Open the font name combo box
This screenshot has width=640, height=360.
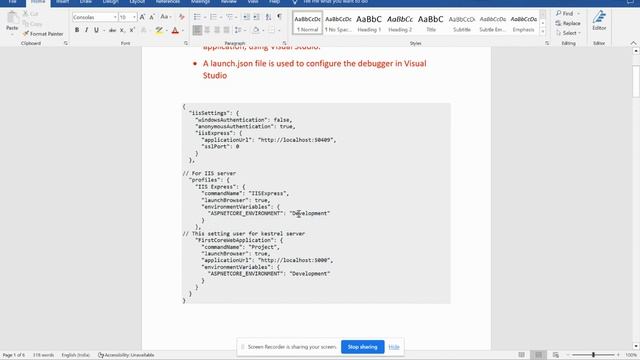(x=95, y=17)
